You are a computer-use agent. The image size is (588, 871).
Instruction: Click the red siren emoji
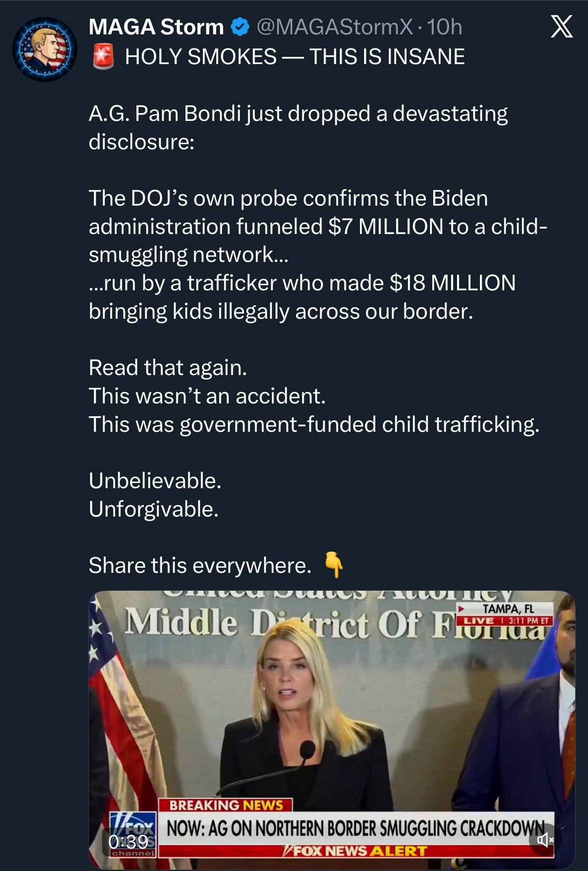[x=103, y=57]
